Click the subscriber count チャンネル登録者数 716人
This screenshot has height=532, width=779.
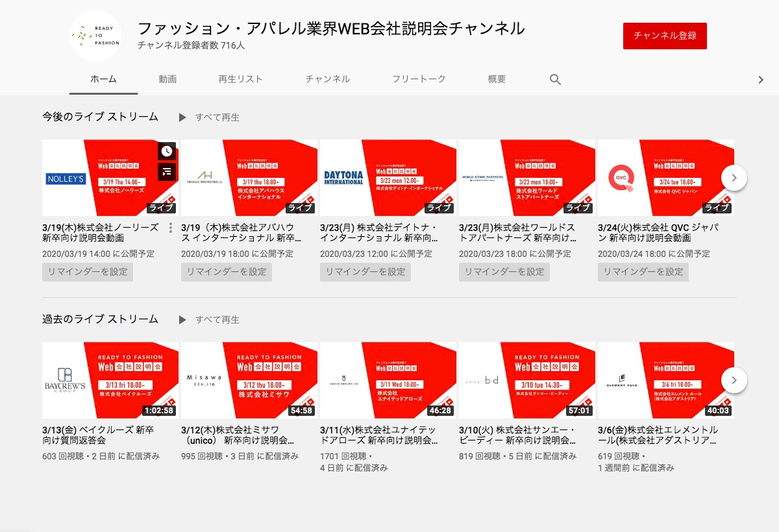[x=191, y=46]
